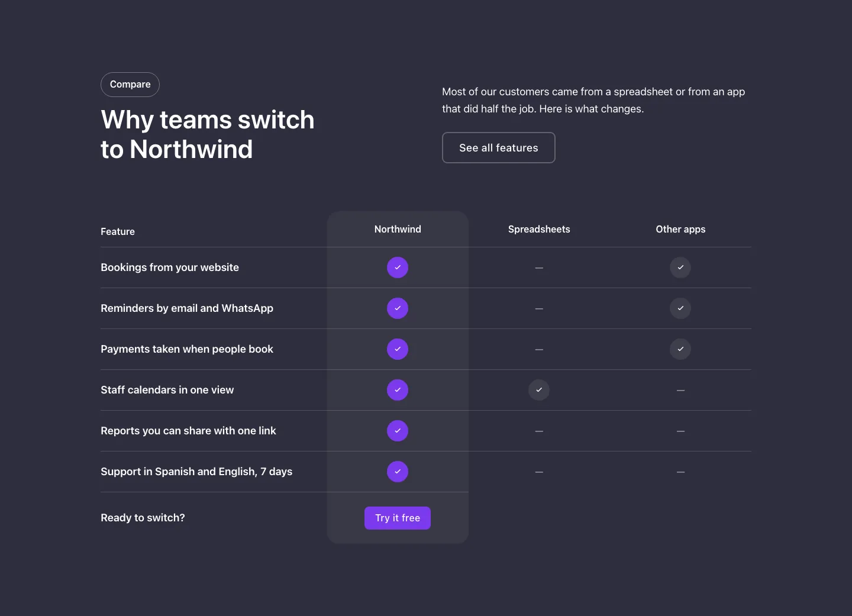Click Spreadsheets dash for Bookings from your website
This screenshot has width=852, height=616.
539,268
